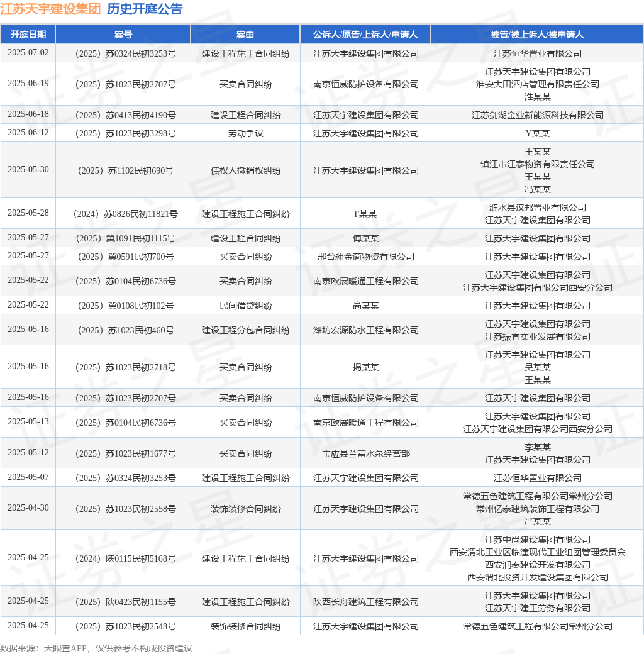Click plaintiff 陕西长舟建筑工程有限公司
Viewport: 644px width, 654px height.
[x=366, y=602]
